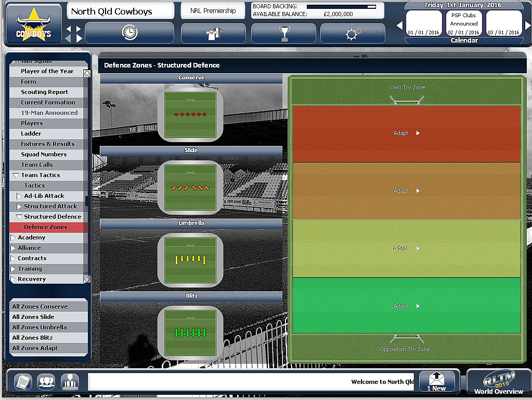Click calendar previous-day arrow
Image resolution: width=532 pixels, height=400 pixels.
(400, 25)
